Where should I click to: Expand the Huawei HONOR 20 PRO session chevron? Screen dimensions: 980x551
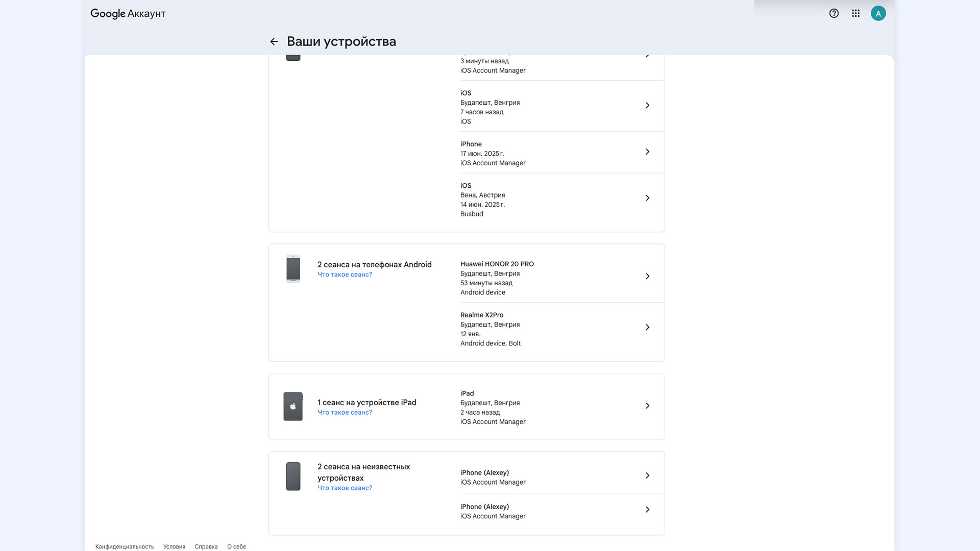click(647, 277)
